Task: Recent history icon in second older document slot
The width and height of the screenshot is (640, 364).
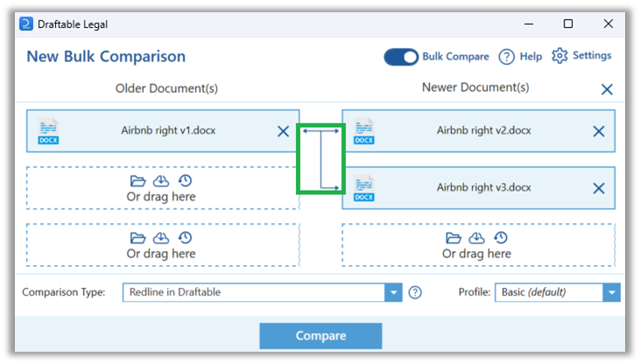Action: pos(185,181)
